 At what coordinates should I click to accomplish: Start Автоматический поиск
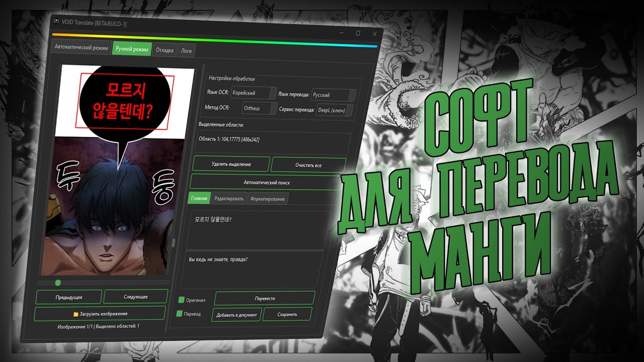coord(266,183)
